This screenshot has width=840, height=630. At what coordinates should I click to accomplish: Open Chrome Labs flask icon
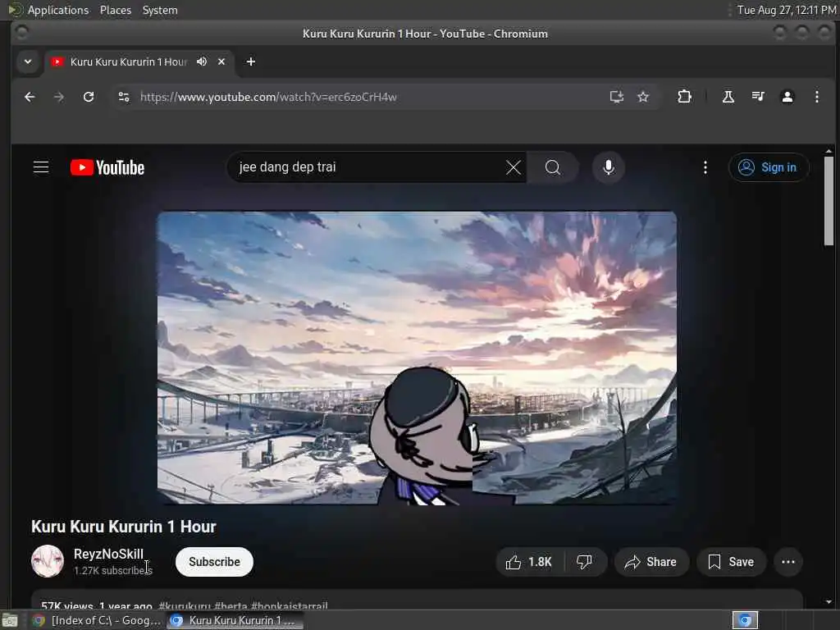coord(728,97)
